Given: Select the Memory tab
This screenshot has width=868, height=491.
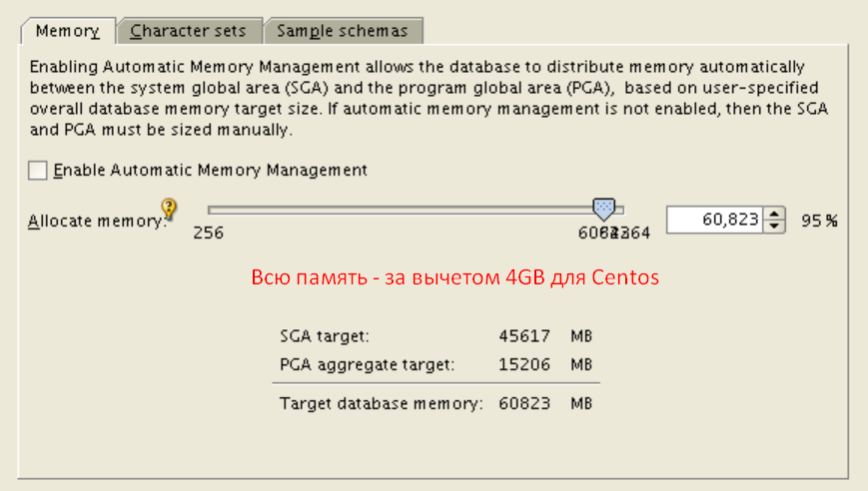Looking at the screenshot, I should pyautogui.click(x=67, y=31).
